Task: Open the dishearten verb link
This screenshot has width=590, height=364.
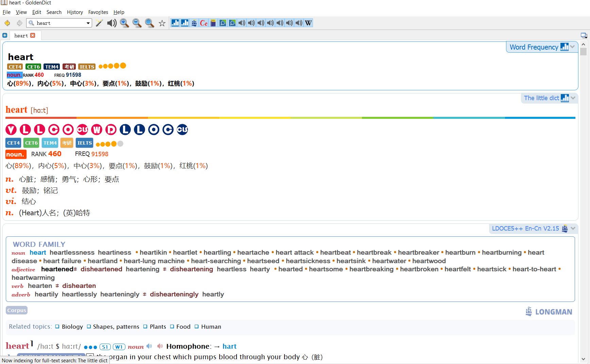Action: (x=79, y=286)
